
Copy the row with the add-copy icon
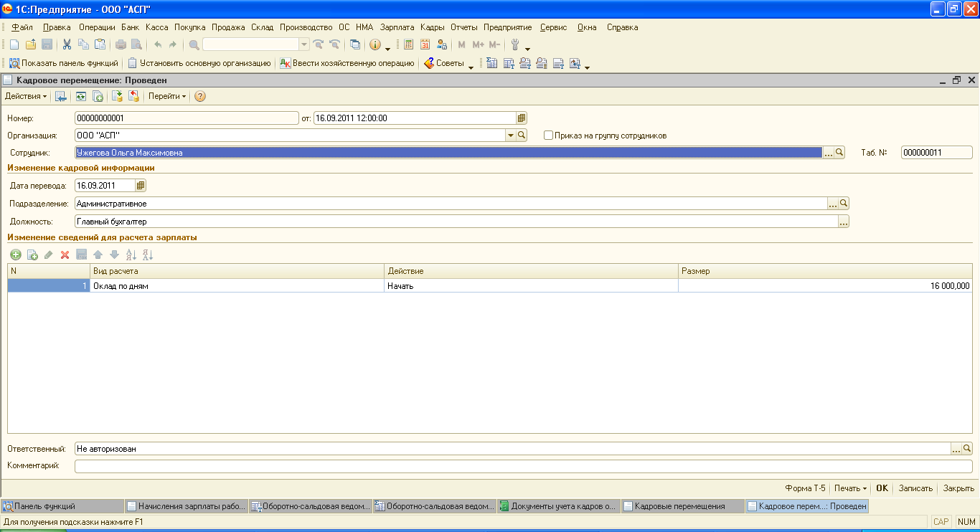point(32,255)
